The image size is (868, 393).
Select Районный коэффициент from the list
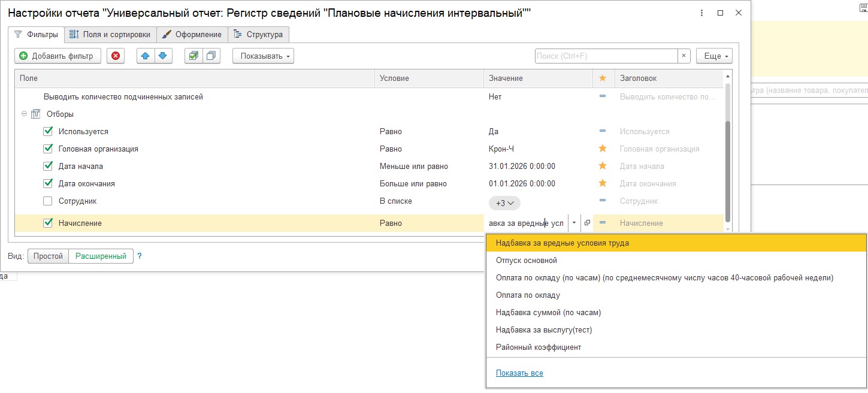pyautogui.click(x=539, y=347)
